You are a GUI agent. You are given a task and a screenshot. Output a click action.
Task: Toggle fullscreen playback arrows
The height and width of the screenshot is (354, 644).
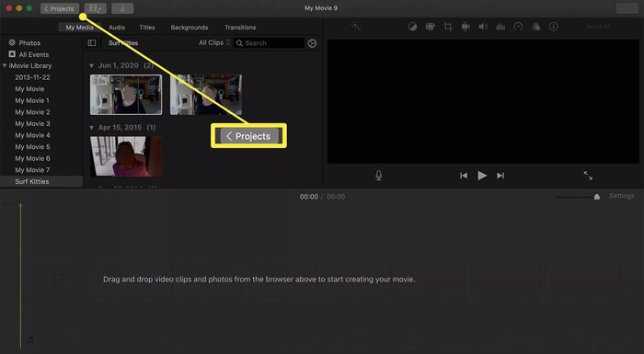click(588, 176)
